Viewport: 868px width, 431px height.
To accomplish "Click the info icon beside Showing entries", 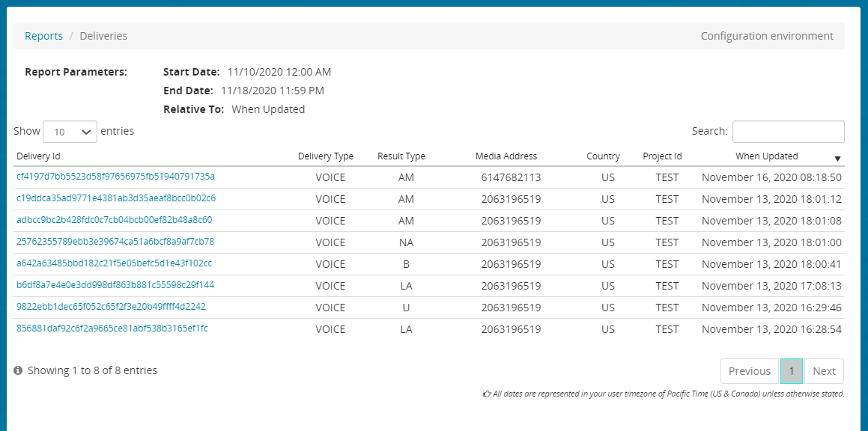I will [18, 370].
